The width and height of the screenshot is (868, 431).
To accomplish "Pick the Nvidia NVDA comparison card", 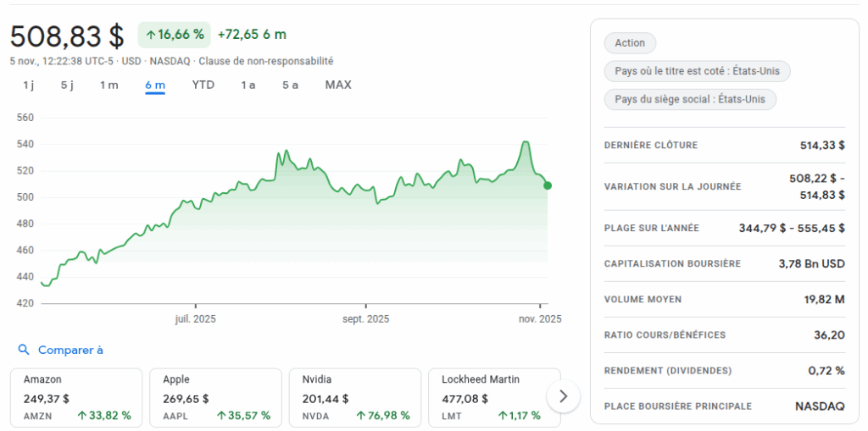I will coord(356,396).
